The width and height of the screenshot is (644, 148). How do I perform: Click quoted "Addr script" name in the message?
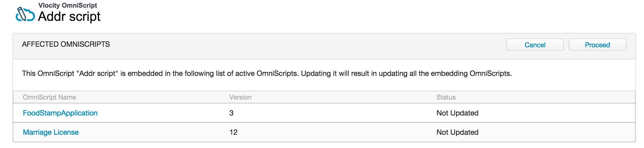pos(98,73)
